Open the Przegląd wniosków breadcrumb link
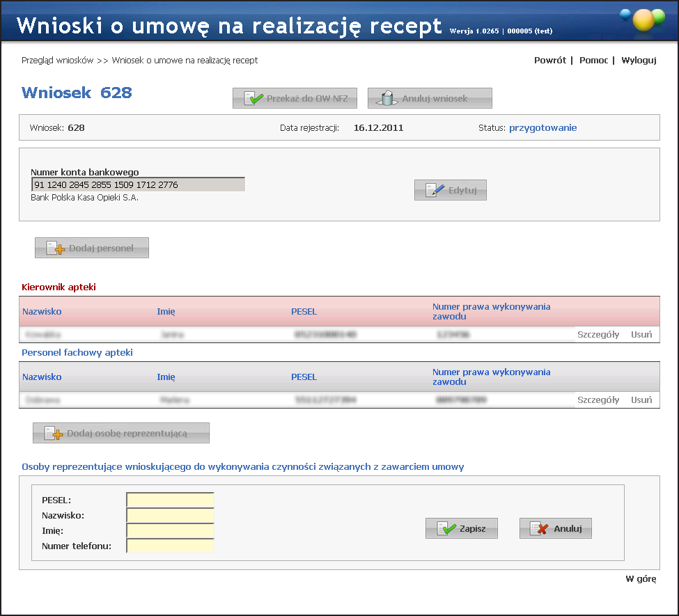 pyautogui.click(x=57, y=61)
